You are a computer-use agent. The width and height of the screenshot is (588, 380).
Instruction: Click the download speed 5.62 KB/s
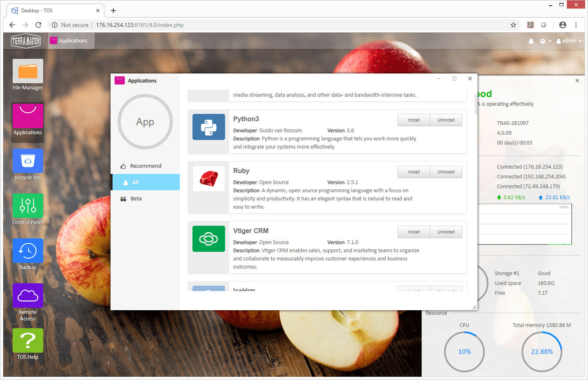pyautogui.click(x=511, y=197)
